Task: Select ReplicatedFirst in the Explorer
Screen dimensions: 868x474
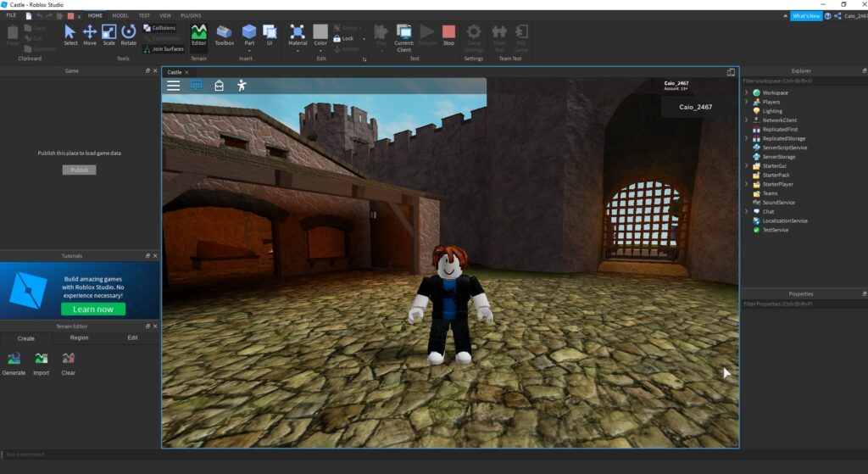Action: click(780, 130)
